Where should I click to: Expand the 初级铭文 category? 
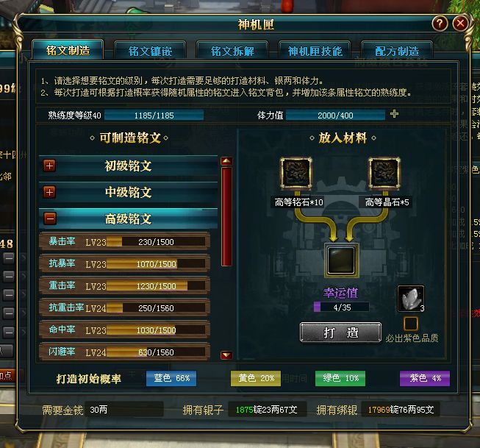pos(49,166)
